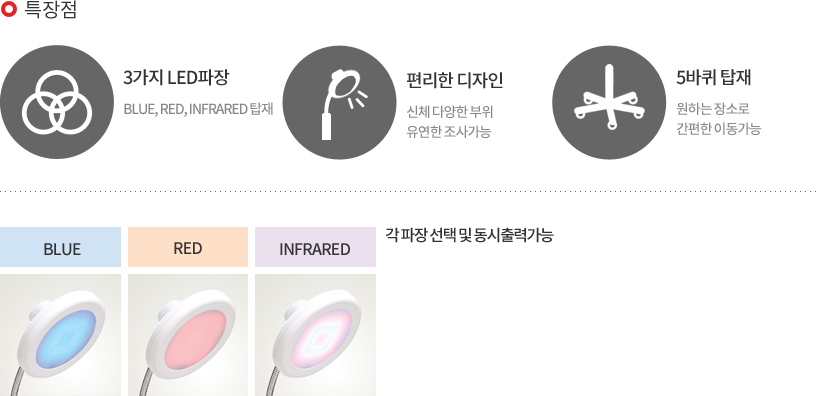Click the 3가지 LED파장 heading
Viewport: 820px width, 396px height.
[176, 78]
